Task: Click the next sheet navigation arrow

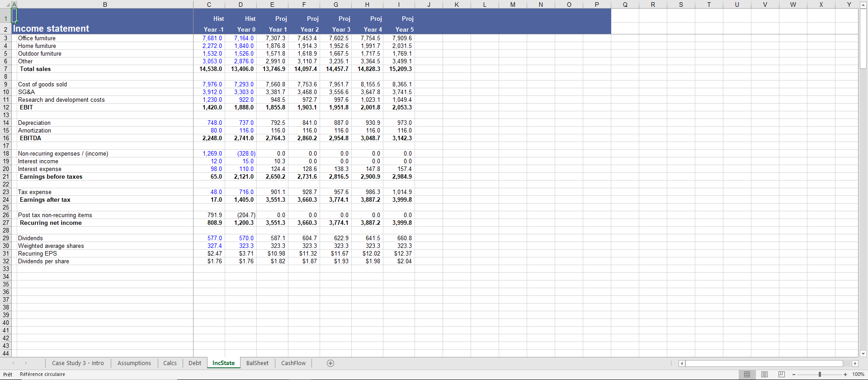Action: [x=26, y=363]
